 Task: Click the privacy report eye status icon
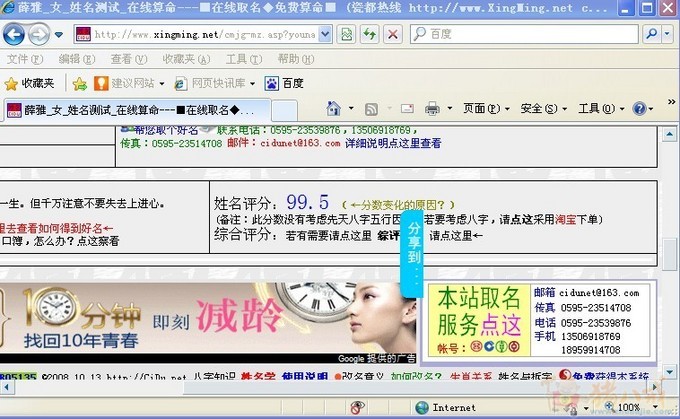[x=357, y=407]
